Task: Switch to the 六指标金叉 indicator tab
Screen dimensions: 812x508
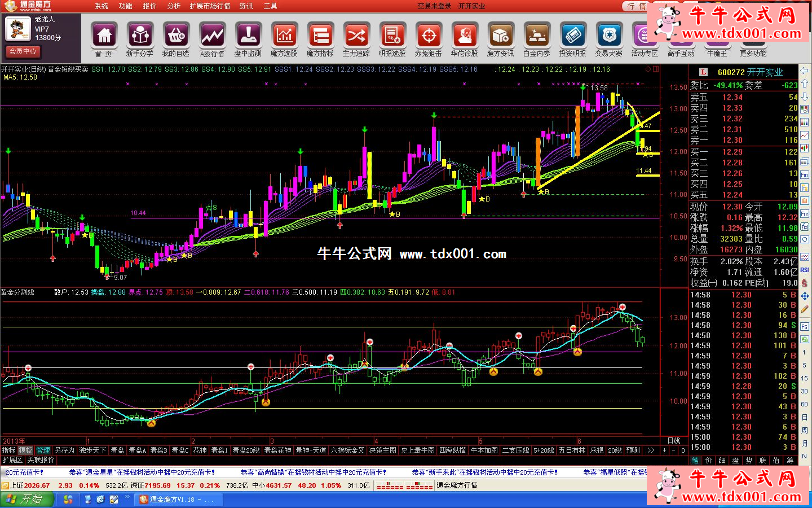Action: (347, 450)
